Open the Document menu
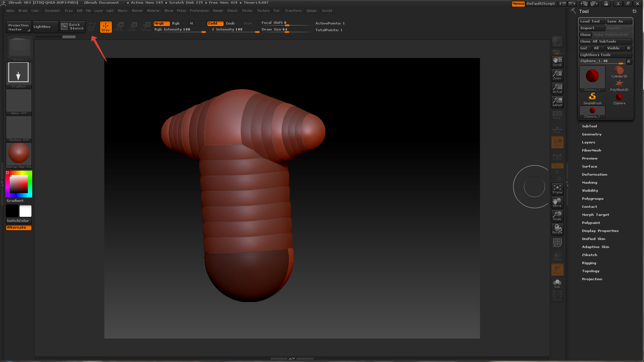644x362 pixels. pyautogui.click(x=52, y=11)
